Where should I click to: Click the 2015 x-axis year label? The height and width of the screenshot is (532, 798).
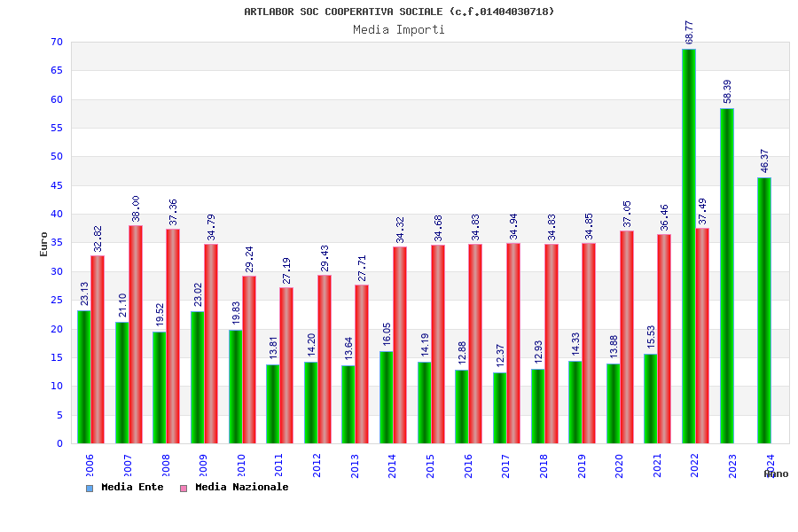tap(430, 465)
